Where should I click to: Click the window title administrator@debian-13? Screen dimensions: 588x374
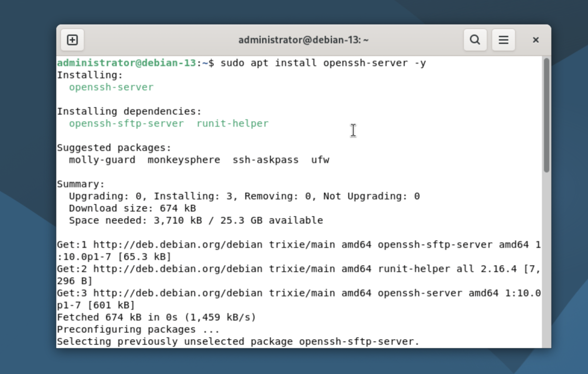tap(303, 40)
